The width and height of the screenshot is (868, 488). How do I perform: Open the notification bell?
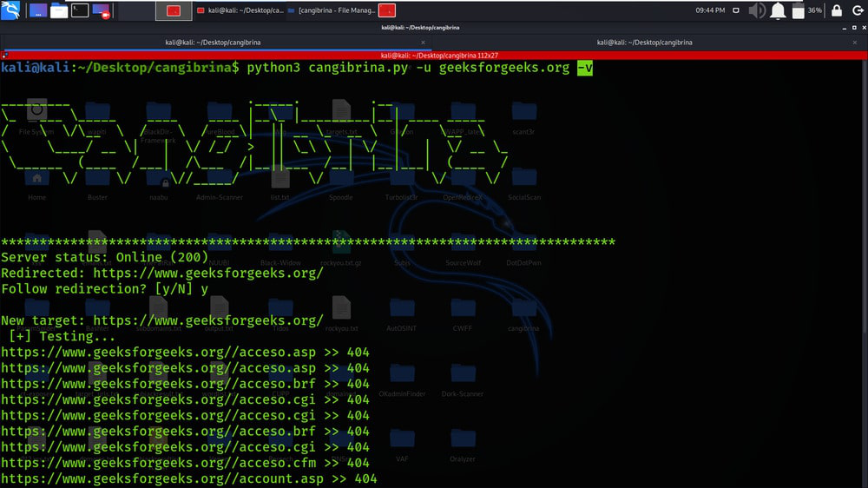click(778, 10)
